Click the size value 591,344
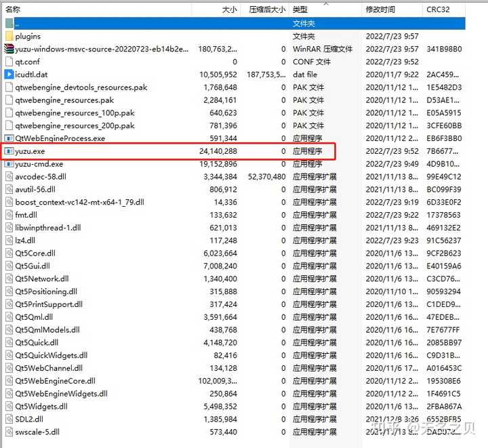The image size is (488, 448). (223, 138)
